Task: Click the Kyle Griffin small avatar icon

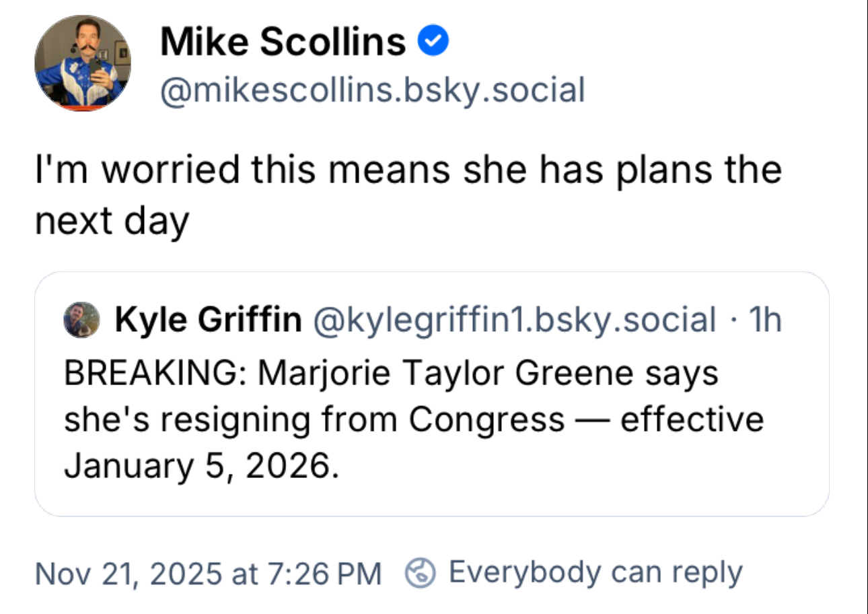Action: click(81, 320)
